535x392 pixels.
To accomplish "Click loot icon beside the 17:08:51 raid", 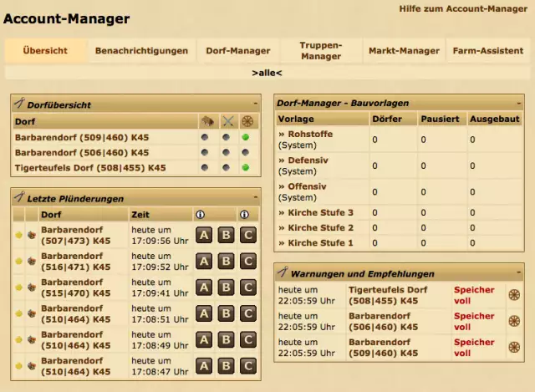I will [x=32, y=313].
